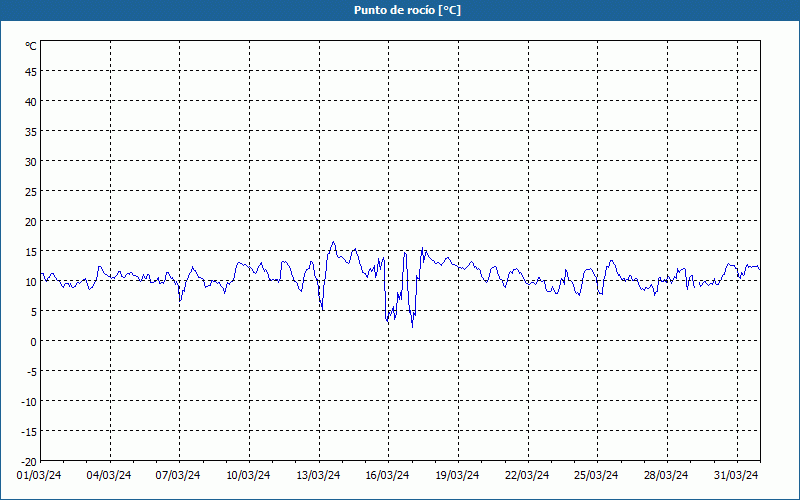Click the y-axis value 35
The height and width of the screenshot is (500, 800).
31,132
